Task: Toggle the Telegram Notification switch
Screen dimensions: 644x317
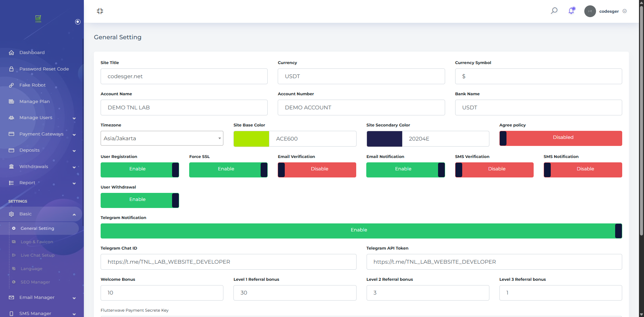Action: (x=361, y=231)
